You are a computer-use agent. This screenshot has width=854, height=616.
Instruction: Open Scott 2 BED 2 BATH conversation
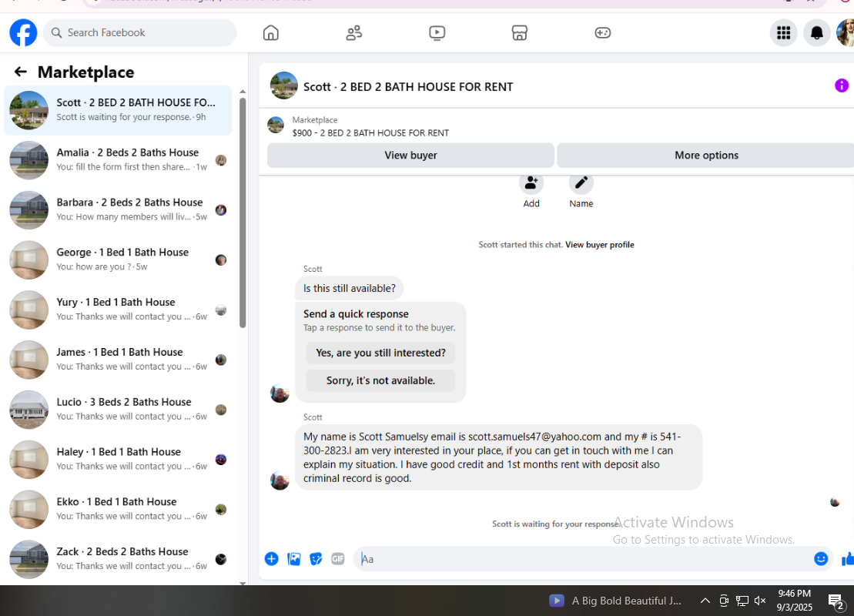tap(118, 110)
